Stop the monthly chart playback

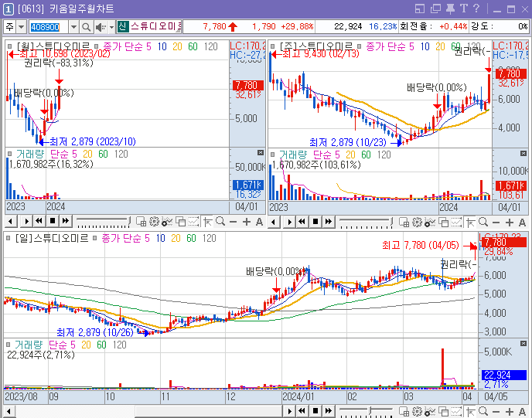pos(53,222)
